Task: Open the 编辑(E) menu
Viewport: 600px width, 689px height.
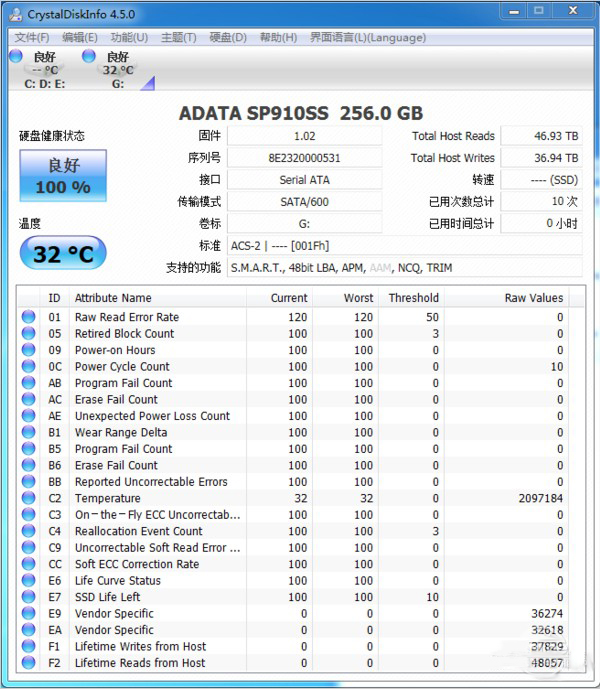Action: tap(80, 37)
